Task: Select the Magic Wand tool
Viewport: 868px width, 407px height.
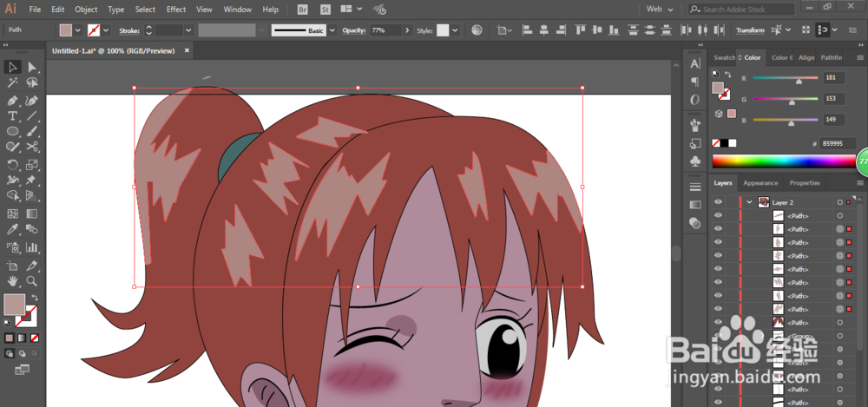Action: (12, 83)
